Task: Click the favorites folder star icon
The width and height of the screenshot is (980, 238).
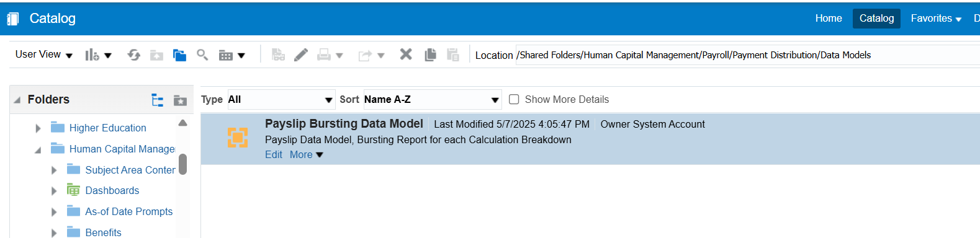Action: pyautogui.click(x=180, y=100)
